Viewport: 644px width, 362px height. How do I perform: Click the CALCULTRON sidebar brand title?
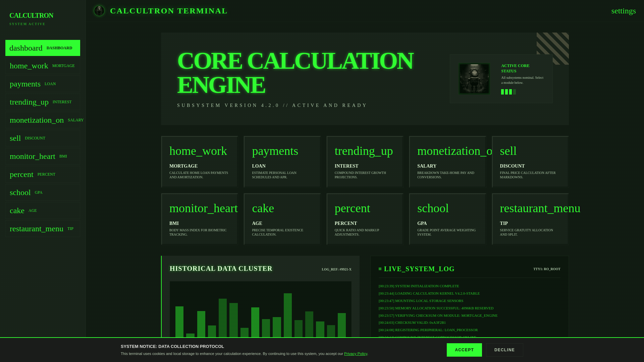click(31, 15)
